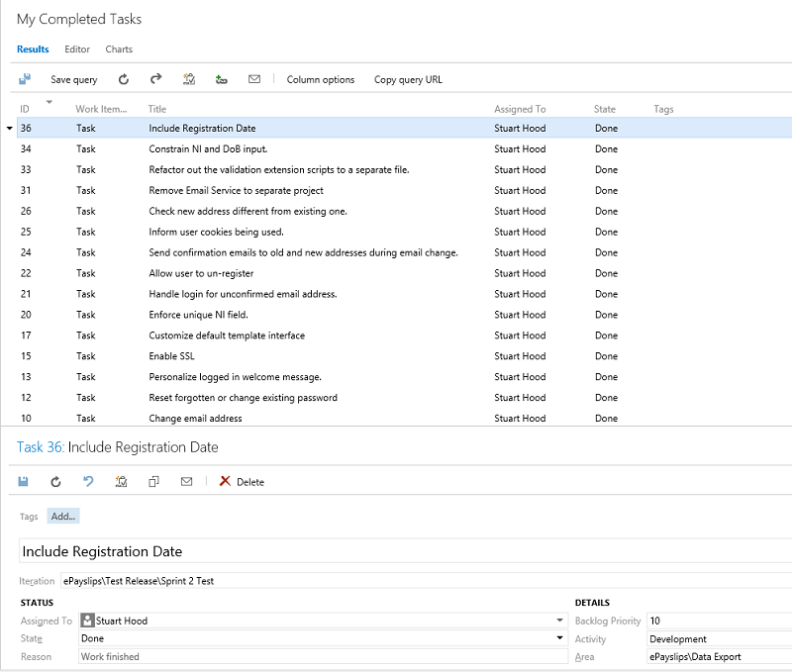The image size is (792, 672).
Task: Click the double-disk save work items icon
Action: coord(24,79)
